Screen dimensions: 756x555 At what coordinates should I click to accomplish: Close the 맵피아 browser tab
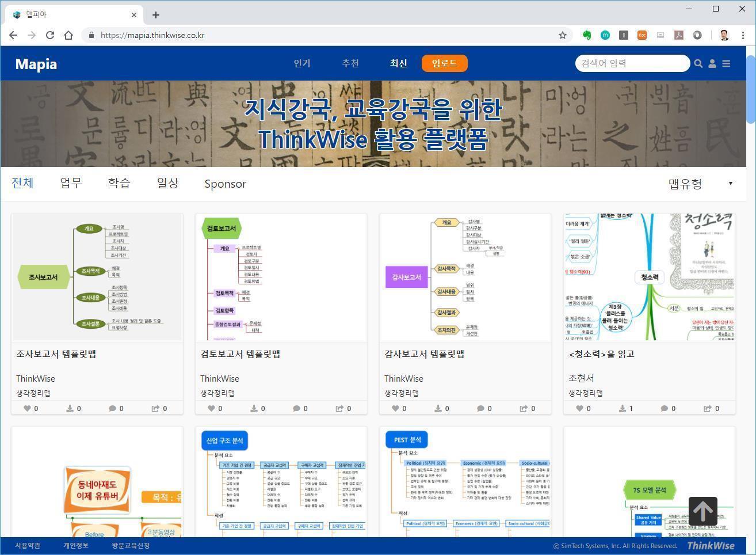click(134, 15)
